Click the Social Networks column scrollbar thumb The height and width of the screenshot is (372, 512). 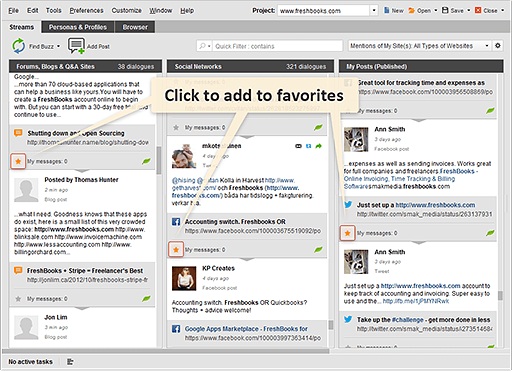[331, 325]
